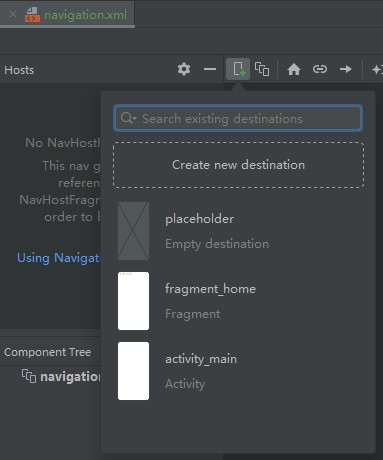Click Create new destination button
Image resolution: width=383 pixels, height=460 pixels.
238,165
